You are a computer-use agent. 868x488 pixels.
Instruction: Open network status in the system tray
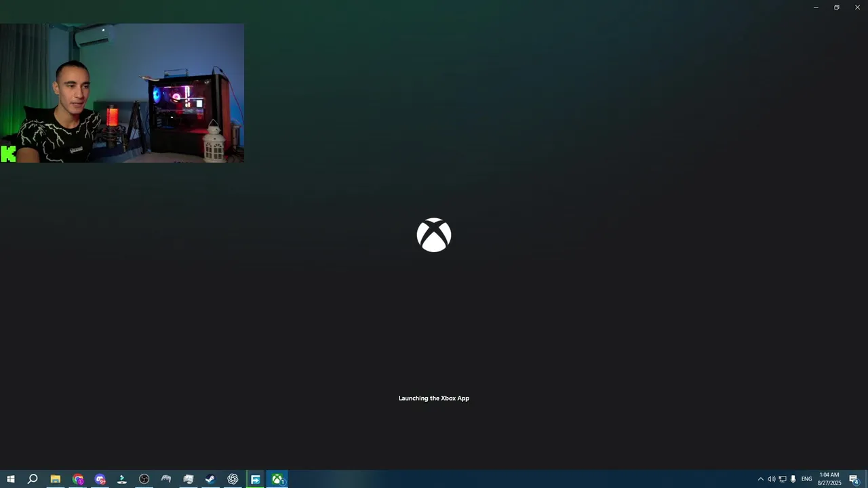782,479
